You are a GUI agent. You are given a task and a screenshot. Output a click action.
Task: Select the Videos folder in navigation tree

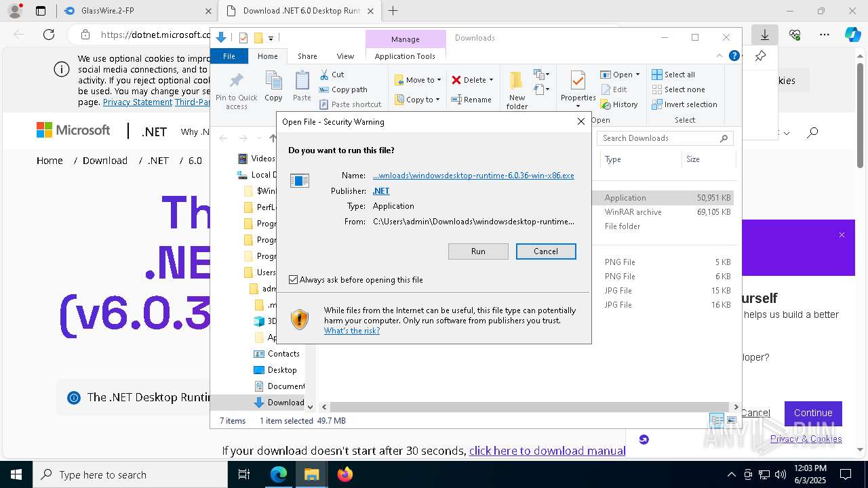(x=256, y=159)
